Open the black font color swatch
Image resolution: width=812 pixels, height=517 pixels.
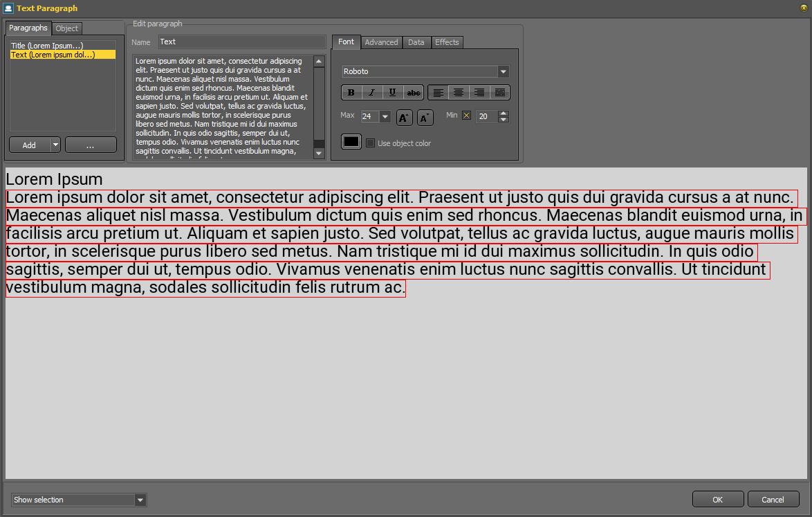[x=351, y=141]
